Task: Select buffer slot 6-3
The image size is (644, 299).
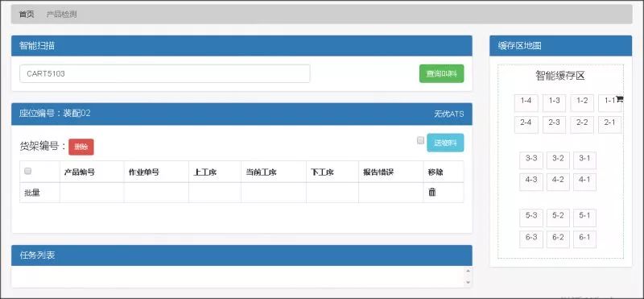Action: click(x=531, y=239)
